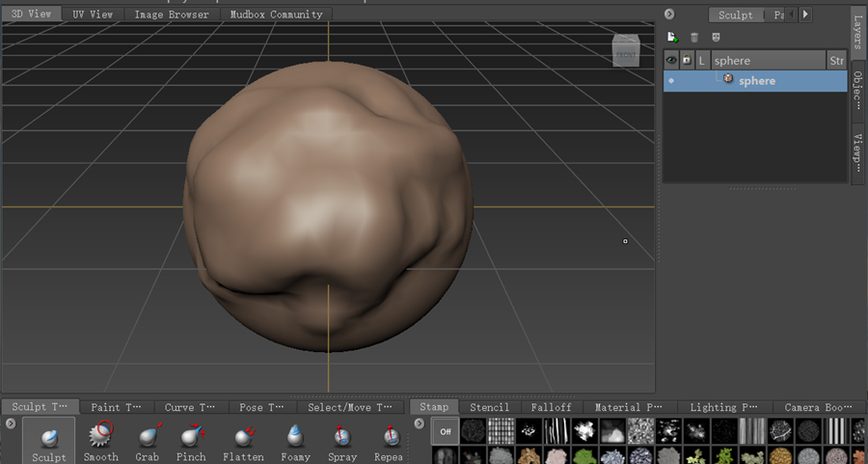The width and height of the screenshot is (868, 464).
Task: Toggle the lock column header
Action: 687,60
